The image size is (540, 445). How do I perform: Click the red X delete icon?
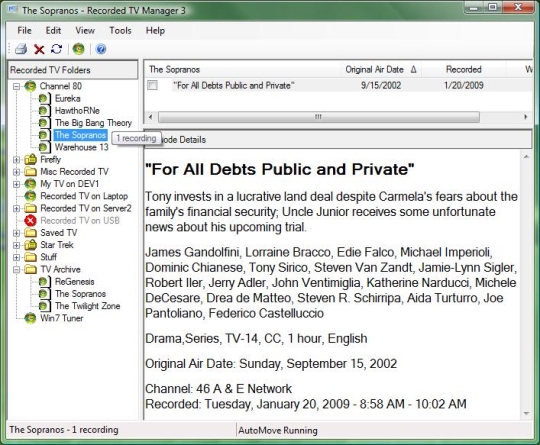[x=39, y=49]
